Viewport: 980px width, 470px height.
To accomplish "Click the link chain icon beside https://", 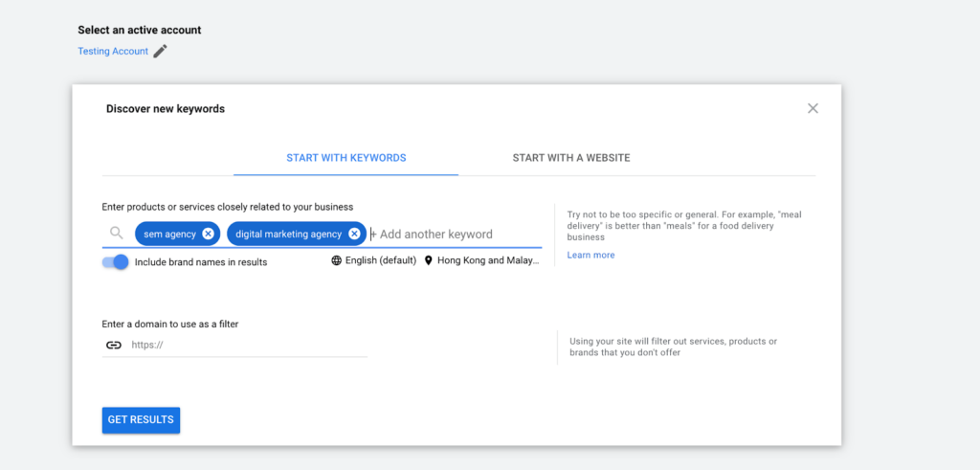I will (113, 345).
